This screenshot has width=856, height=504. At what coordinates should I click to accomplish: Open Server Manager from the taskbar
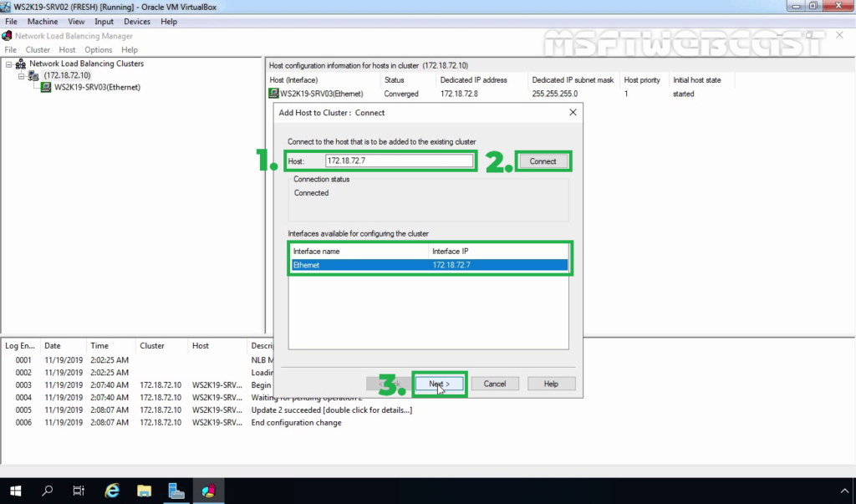pyautogui.click(x=176, y=491)
